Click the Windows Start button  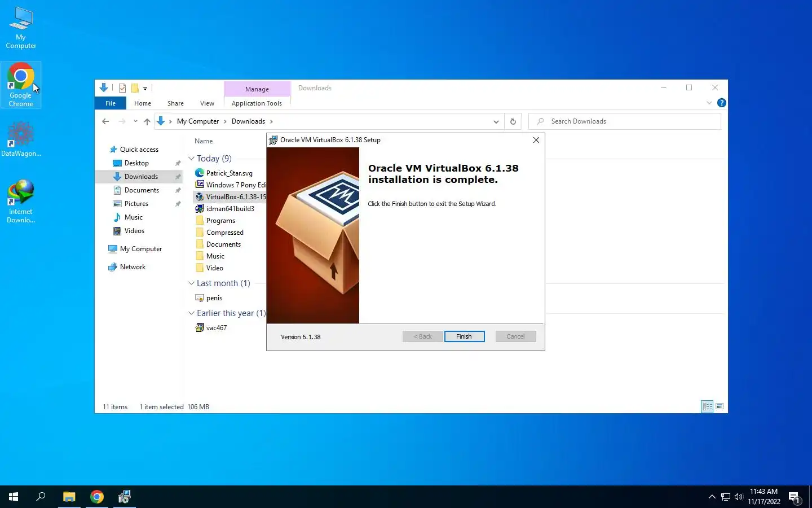(14, 497)
